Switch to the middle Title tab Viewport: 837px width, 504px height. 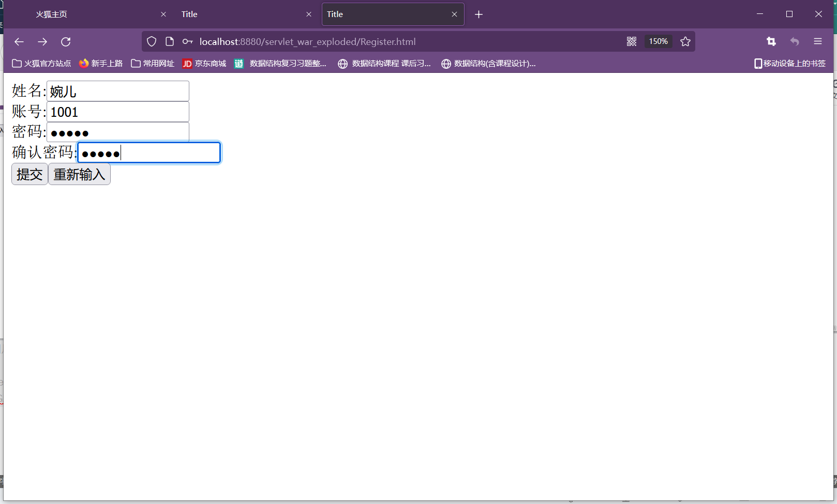(247, 14)
